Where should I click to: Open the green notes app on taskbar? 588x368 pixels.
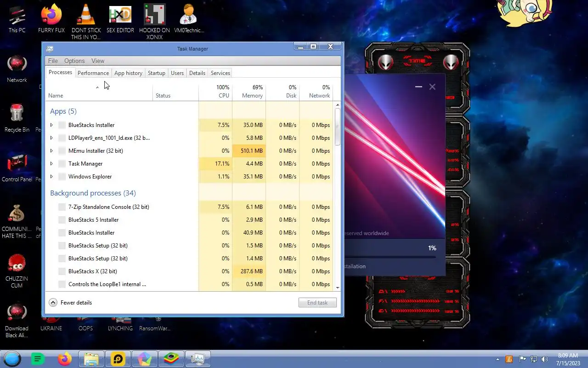[38, 359]
